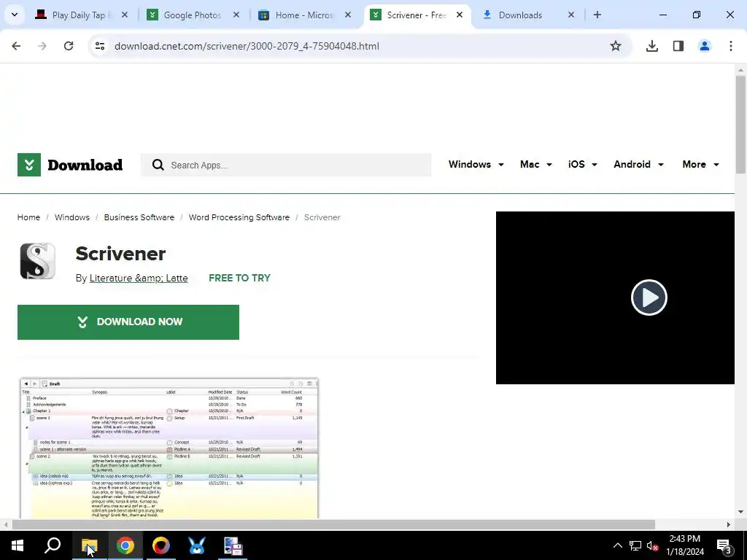Image resolution: width=747 pixels, height=560 pixels.
Task: Close the Google Photos tab
Action: click(x=236, y=15)
